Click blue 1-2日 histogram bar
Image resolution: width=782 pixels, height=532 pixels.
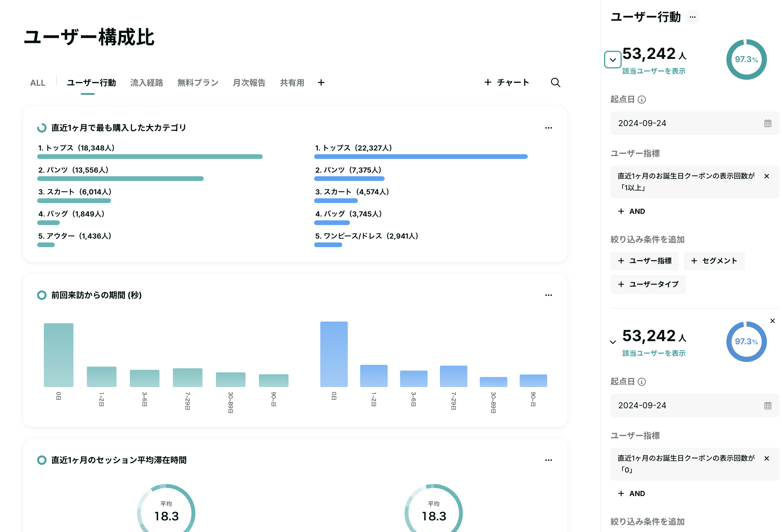pyautogui.click(x=374, y=376)
